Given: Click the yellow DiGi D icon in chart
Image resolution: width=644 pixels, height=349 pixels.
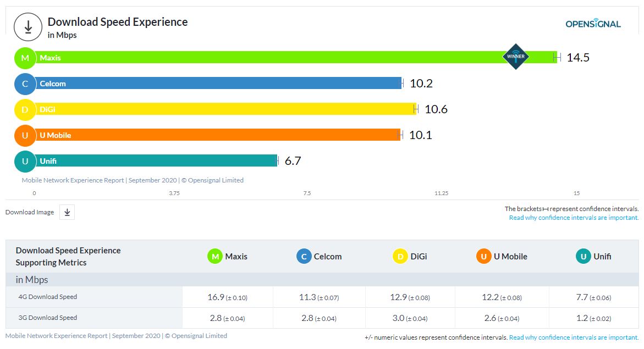Looking at the screenshot, I should click(25, 109).
